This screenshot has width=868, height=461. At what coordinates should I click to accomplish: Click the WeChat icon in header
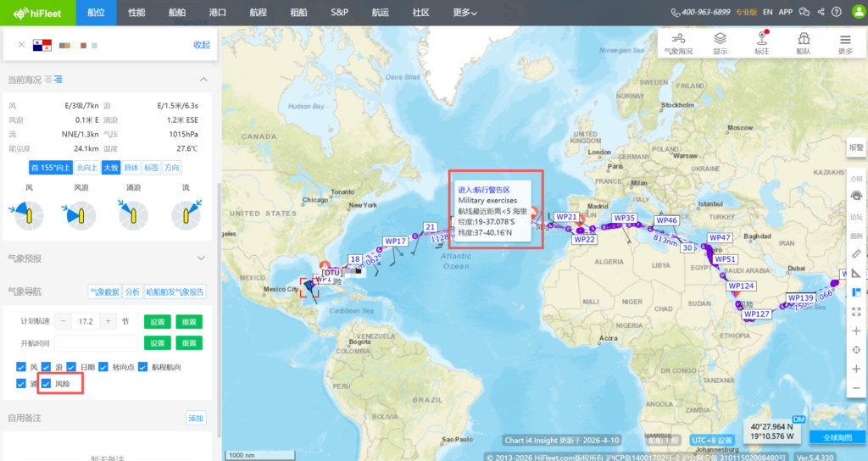804,13
